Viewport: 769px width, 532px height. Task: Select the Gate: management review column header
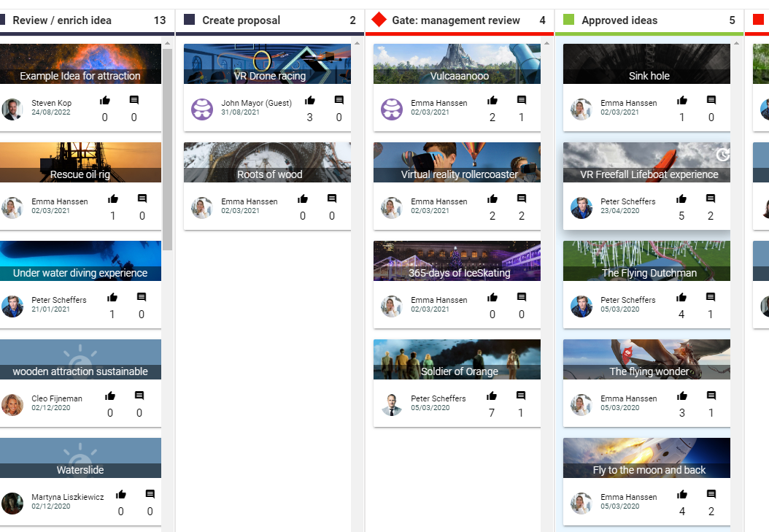pos(455,20)
